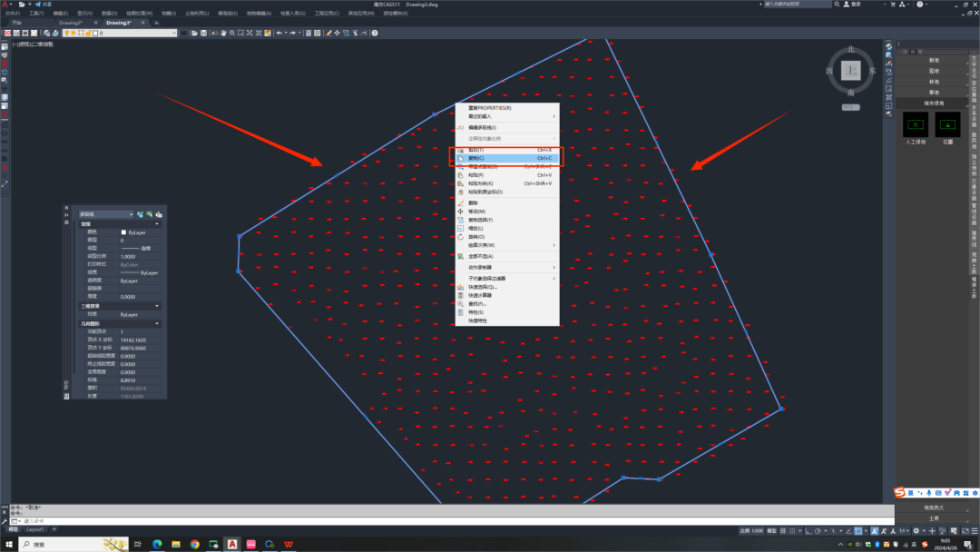Click the 上 face of the view cube
980x552 pixels.
[x=850, y=71]
